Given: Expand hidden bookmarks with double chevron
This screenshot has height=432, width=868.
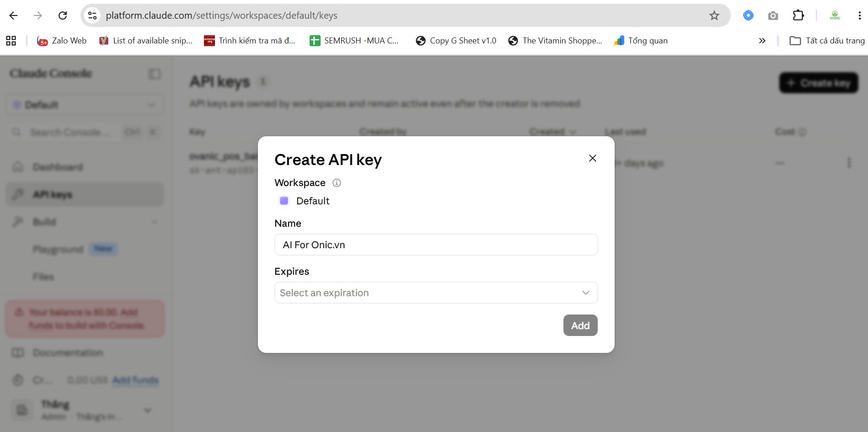Looking at the screenshot, I should pos(762,41).
